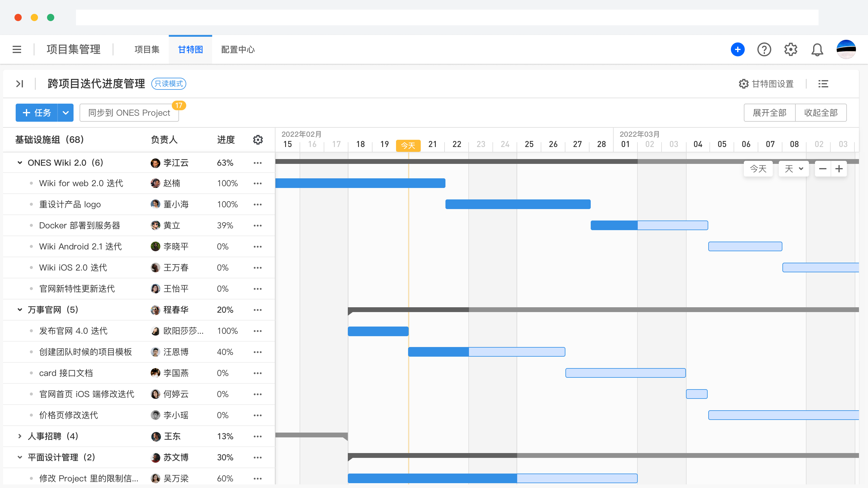Open the 天 time scale dropdown

coord(794,169)
